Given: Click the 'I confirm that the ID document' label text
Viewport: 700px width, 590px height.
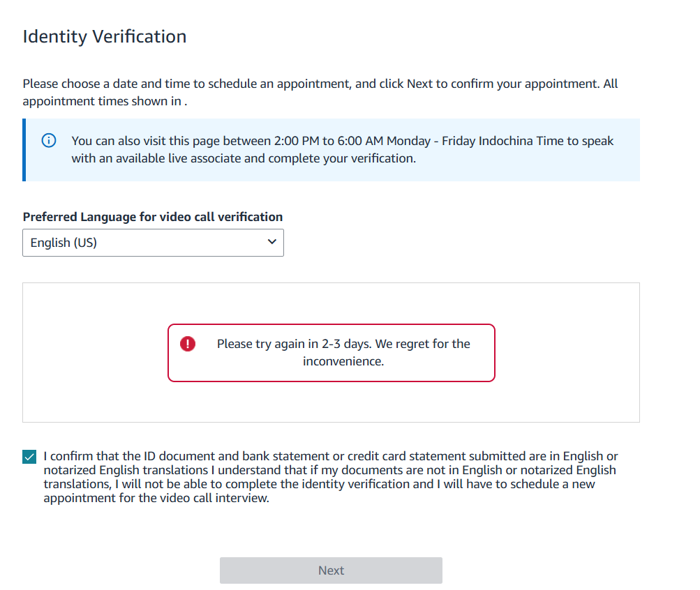Looking at the screenshot, I should point(331,477).
